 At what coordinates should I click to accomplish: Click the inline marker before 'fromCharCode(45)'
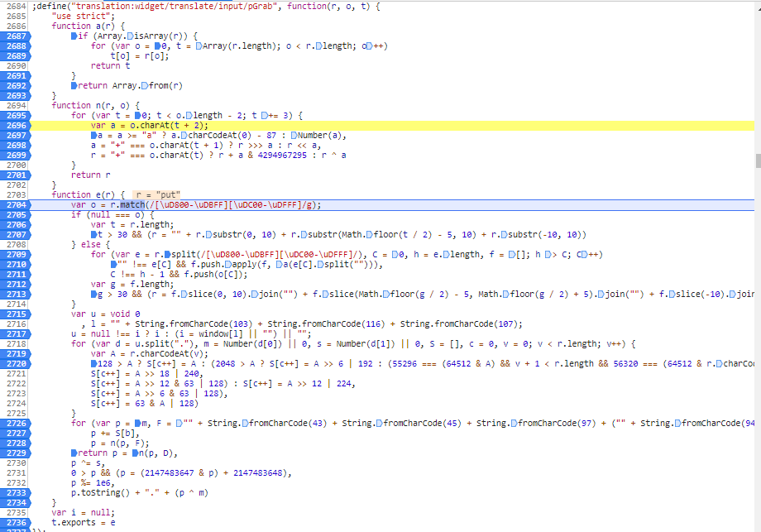(x=379, y=424)
